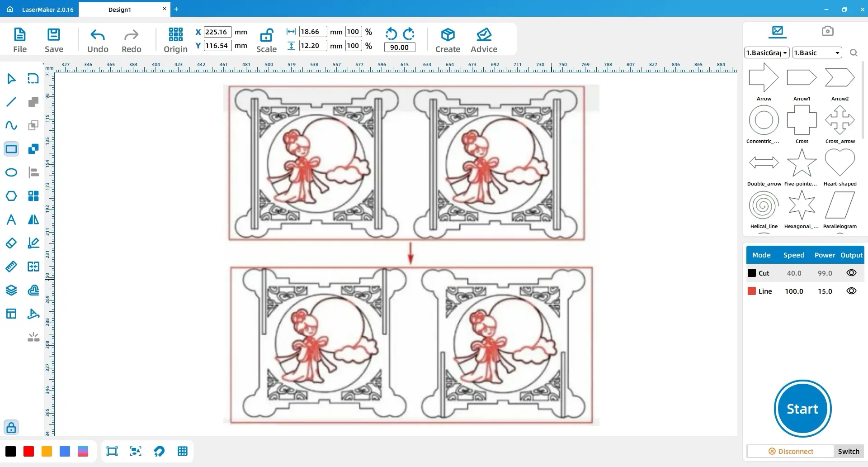The height and width of the screenshot is (467, 868).
Task: Click the align objects tool
Action: 33,172
